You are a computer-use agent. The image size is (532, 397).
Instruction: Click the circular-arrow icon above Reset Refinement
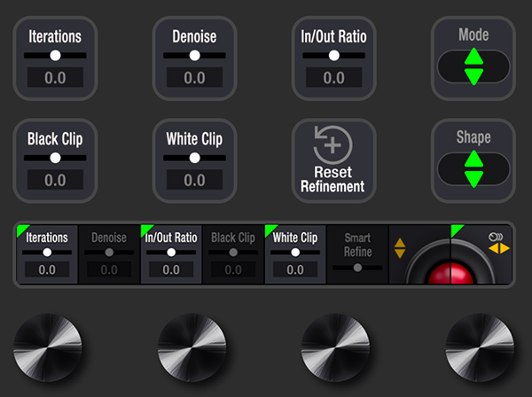point(332,144)
